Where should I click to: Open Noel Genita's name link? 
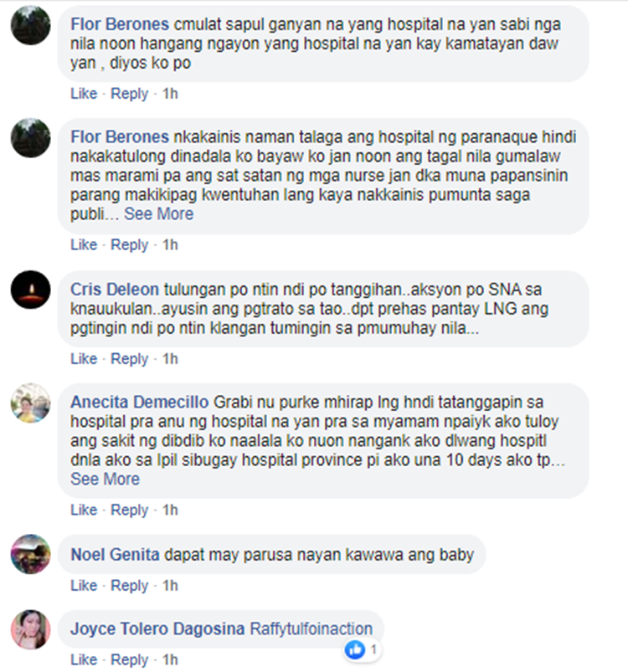pyautogui.click(x=115, y=555)
